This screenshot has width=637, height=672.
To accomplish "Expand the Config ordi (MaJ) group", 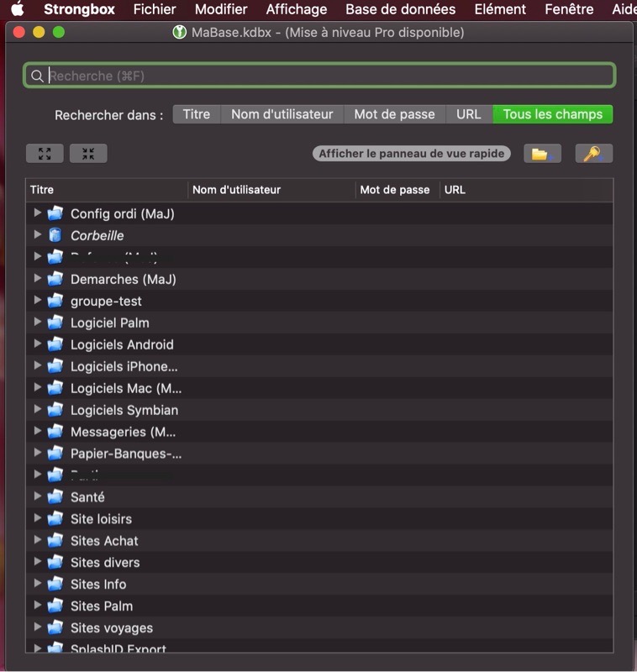I will [37, 213].
